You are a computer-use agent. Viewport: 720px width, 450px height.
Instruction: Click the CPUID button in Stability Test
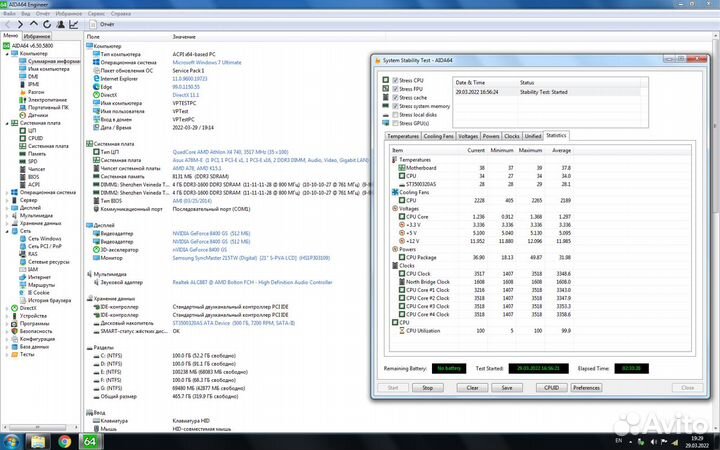pos(551,388)
